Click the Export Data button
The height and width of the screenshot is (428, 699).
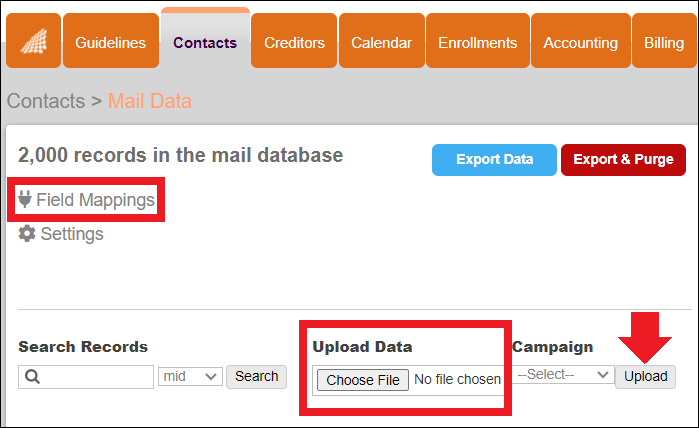494,160
